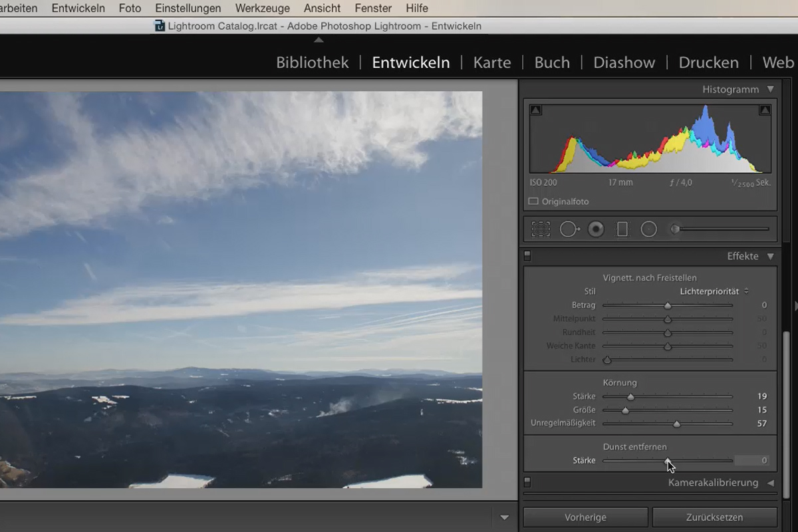Screen dimensions: 798x532
Task: Click the Größe value 15
Action: (762, 410)
